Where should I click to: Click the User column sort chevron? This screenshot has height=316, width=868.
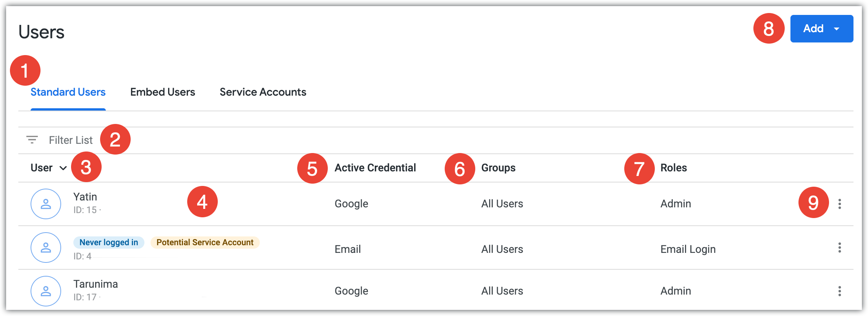point(63,168)
